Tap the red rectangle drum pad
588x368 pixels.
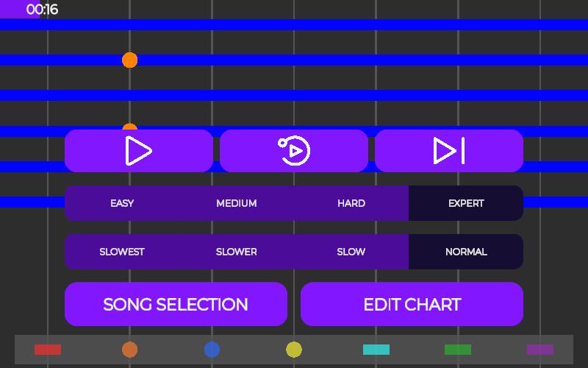(x=48, y=350)
